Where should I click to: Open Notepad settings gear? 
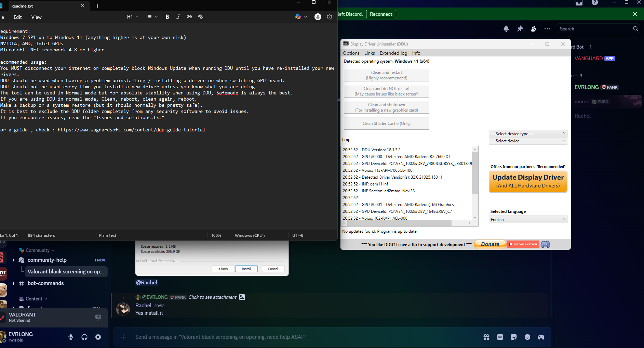point(330,17)
